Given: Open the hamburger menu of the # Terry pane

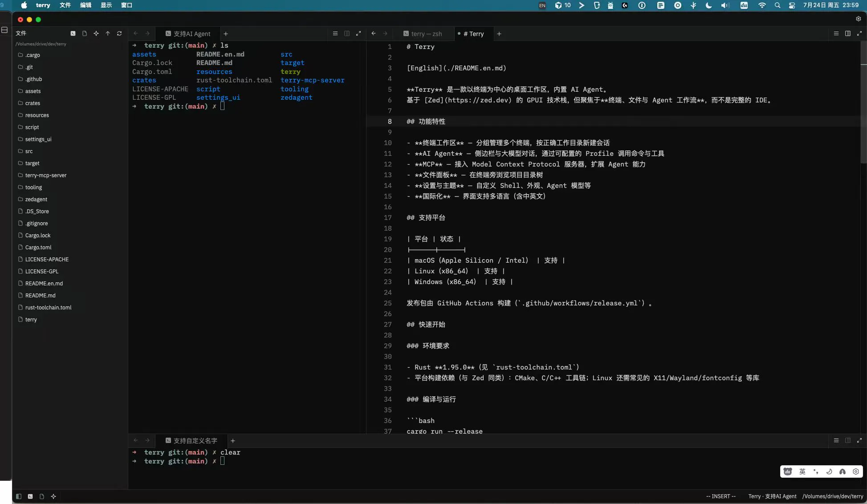Looking at the screenshot, I should [x=836, y=33].
